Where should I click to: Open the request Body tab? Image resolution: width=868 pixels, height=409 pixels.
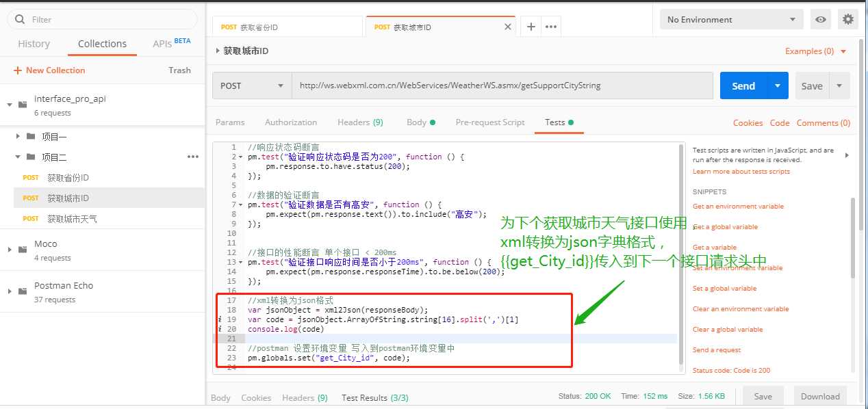pos(420,122)
